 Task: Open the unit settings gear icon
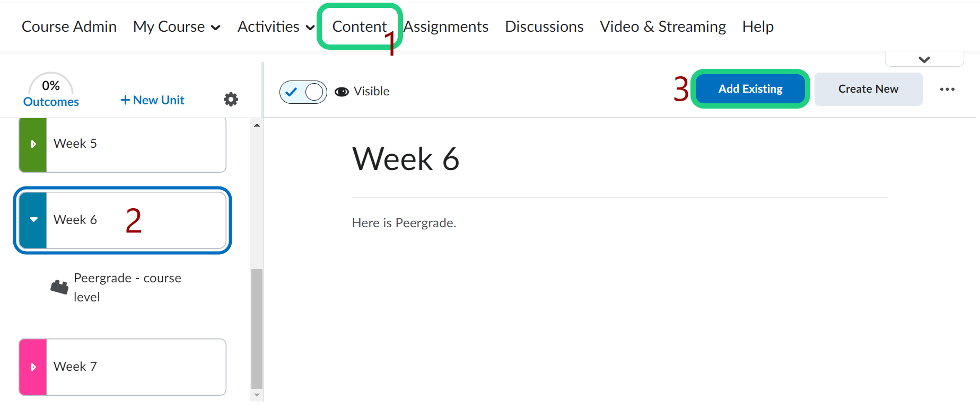(231, 100)
